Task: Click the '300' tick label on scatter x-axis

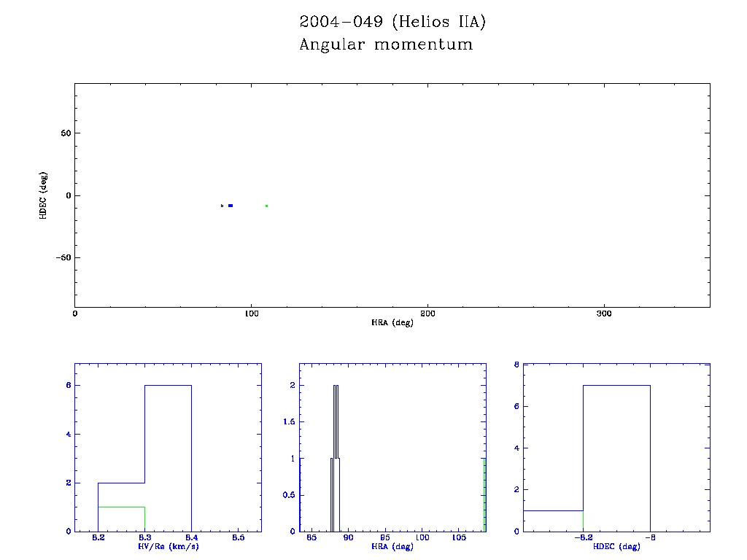Action: click(x=604, y=314)
